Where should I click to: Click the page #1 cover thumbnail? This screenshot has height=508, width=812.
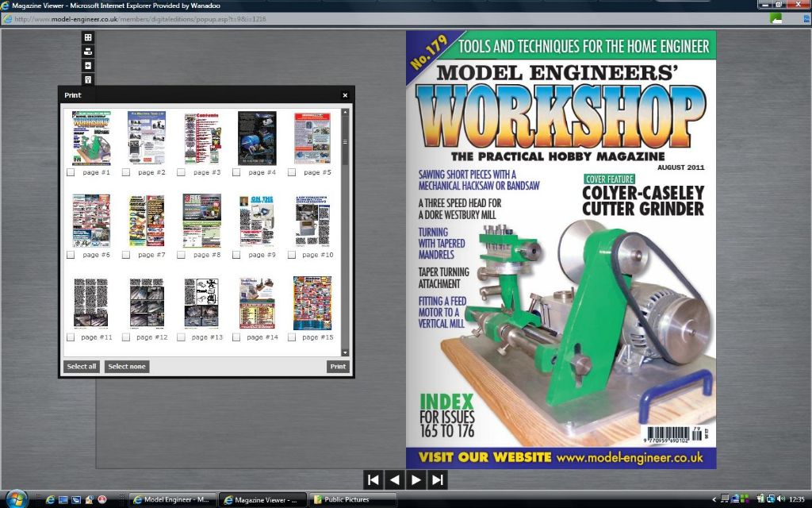click(92, 138)
